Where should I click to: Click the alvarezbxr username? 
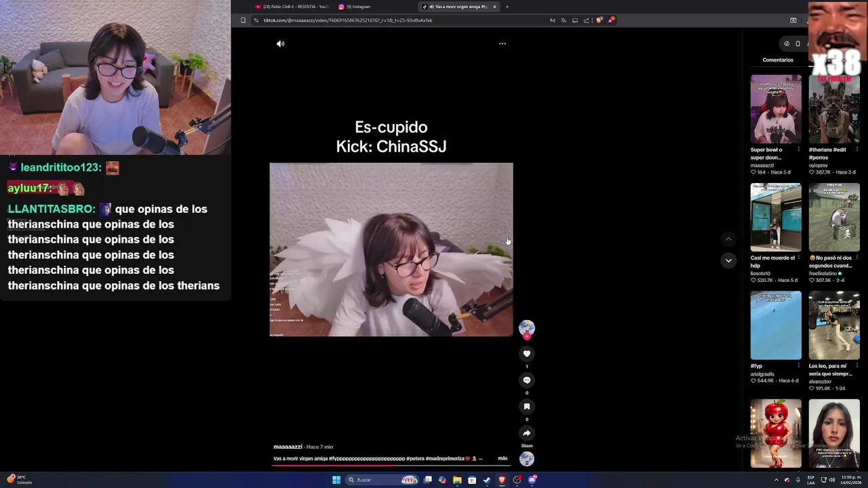point(821,382)
